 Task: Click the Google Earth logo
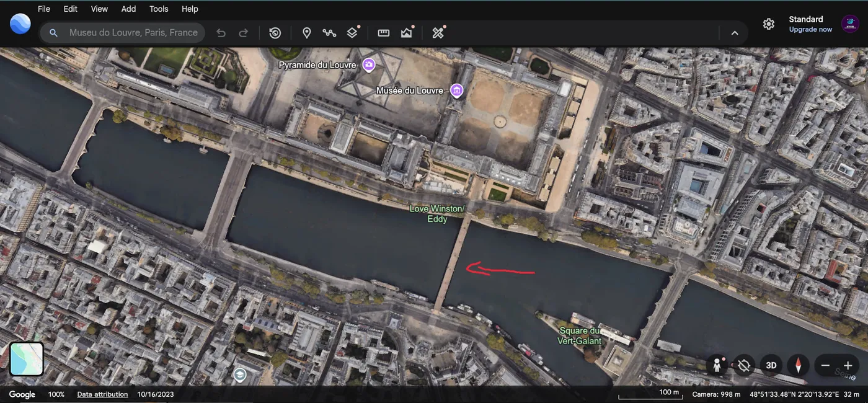pyautogui.click(x=20, y=24)
